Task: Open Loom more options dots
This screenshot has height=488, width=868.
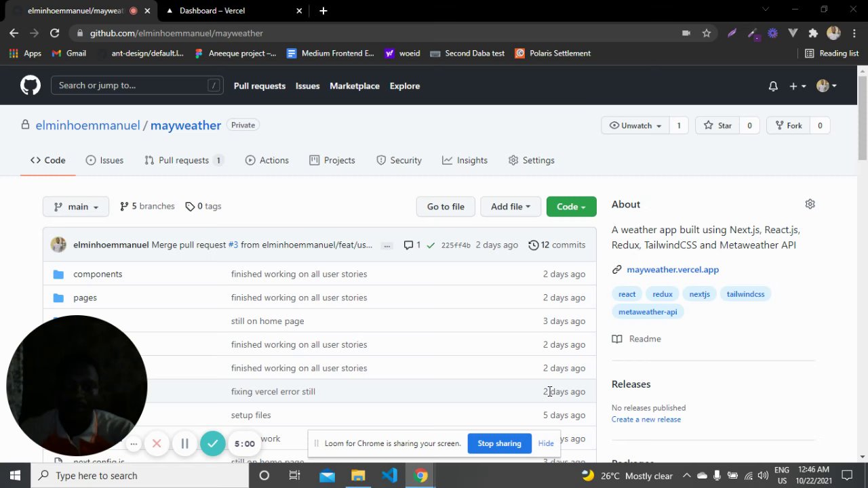Action: pyautogui.click(x=134, y=444)
